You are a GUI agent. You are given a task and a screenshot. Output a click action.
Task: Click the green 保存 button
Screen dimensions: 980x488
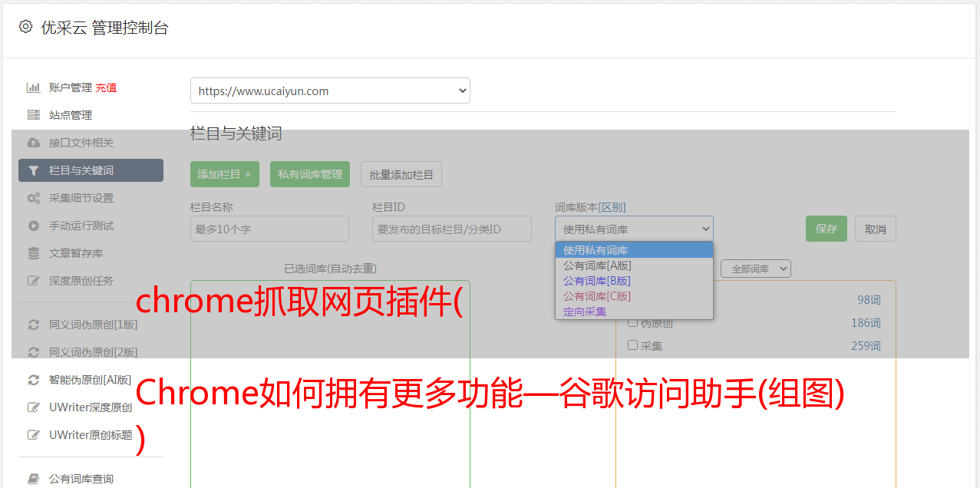coord(827,229)
